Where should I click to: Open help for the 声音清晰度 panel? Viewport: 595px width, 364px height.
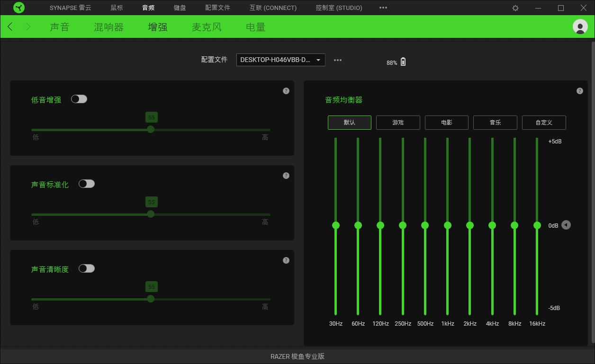tap(286, 260)
